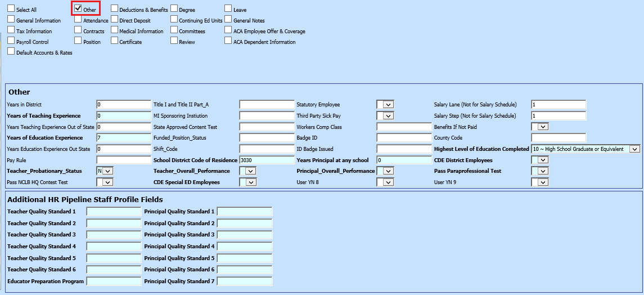Click the Years in District field
The image size is (644, 295).
click(124, 105)
